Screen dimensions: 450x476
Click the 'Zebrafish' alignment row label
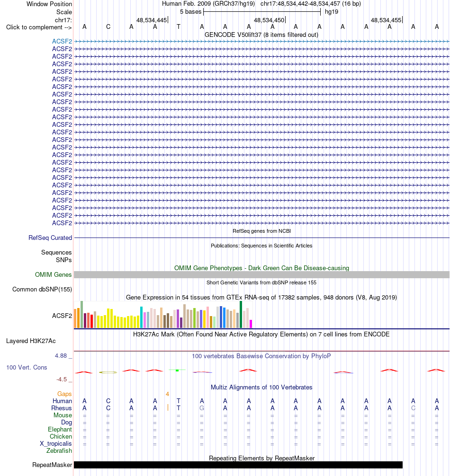(59, 450)
